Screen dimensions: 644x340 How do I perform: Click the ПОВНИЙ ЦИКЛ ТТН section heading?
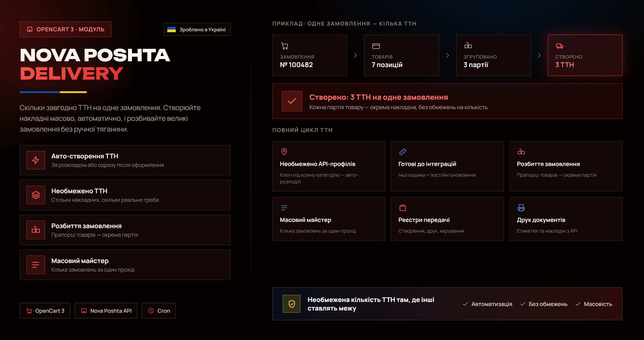pos(303,130)
